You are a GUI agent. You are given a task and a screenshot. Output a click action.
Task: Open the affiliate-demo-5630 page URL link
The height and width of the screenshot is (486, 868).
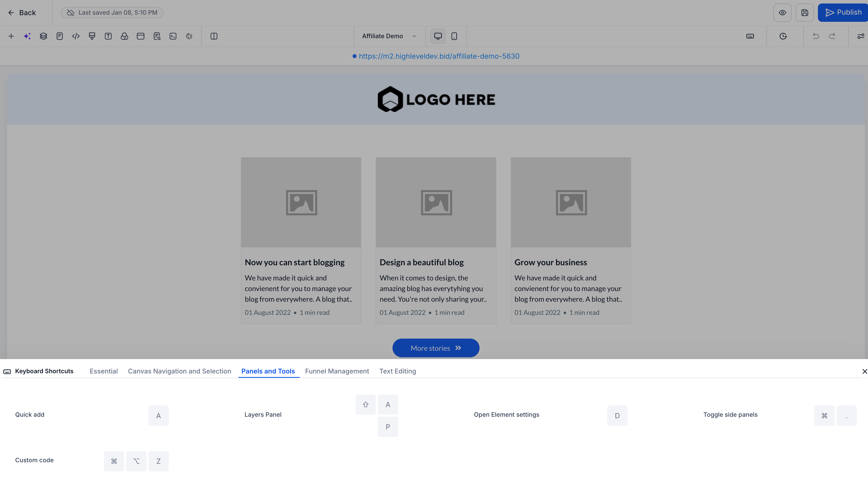[x=439, y=56]
